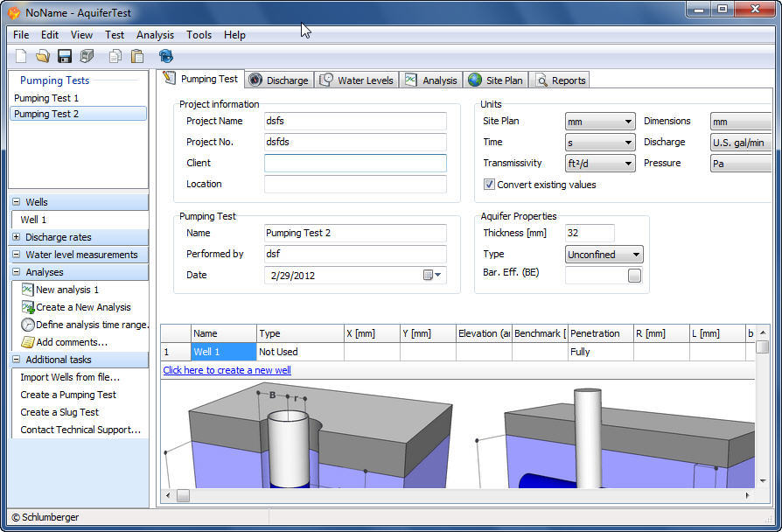Select Pumping Test 2 in the list

(x=79, y=114)
